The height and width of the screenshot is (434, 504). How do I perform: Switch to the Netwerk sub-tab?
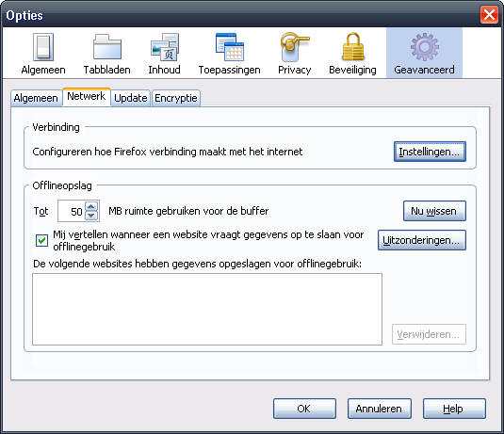(87, 96)
